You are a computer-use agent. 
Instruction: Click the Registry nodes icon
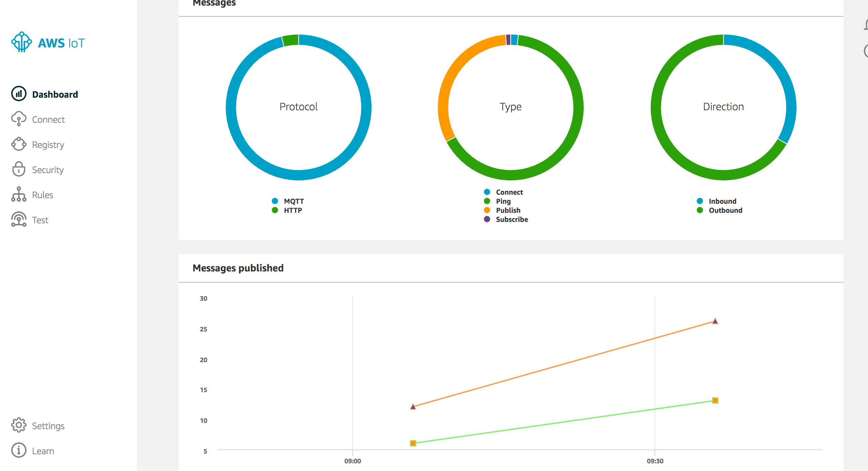coord(19,144)
